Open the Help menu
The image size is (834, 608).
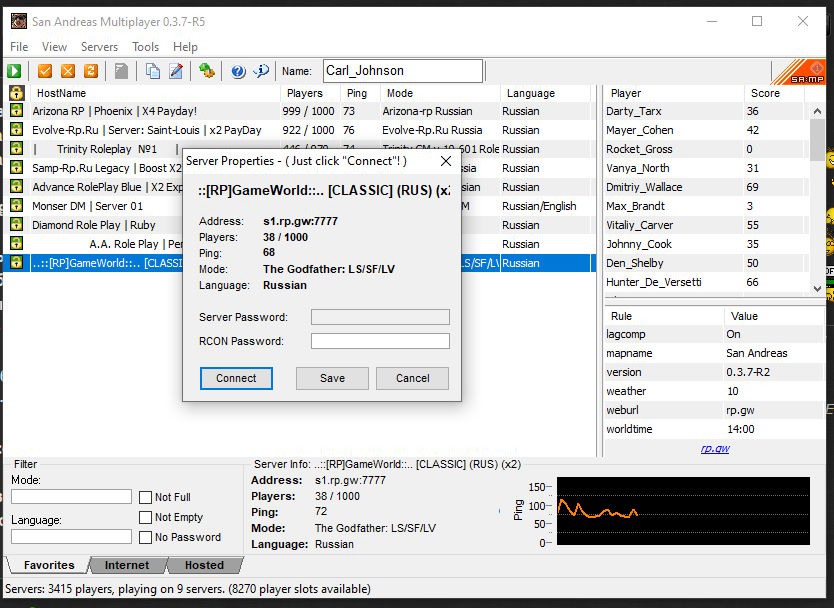[185, 47]
